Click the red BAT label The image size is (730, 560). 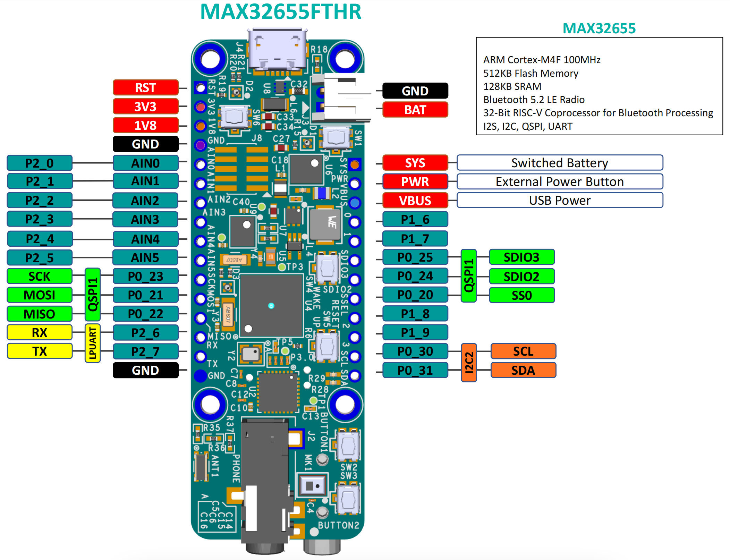click(x=415, y=110)
